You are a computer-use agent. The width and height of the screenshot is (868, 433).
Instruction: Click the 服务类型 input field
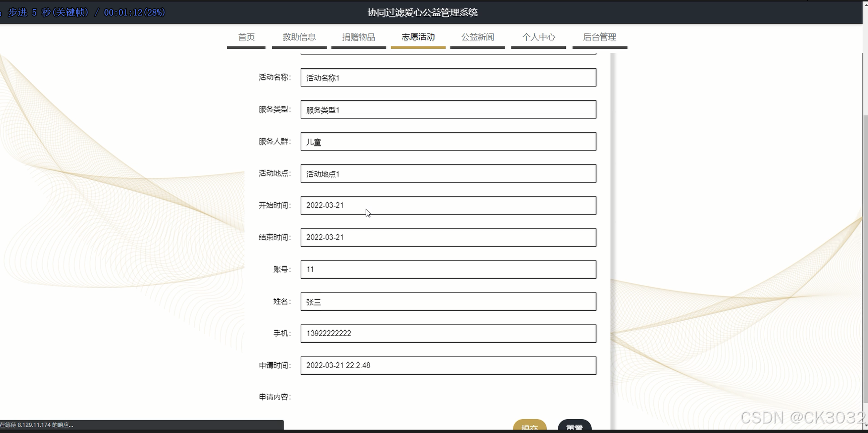point(448,109)
